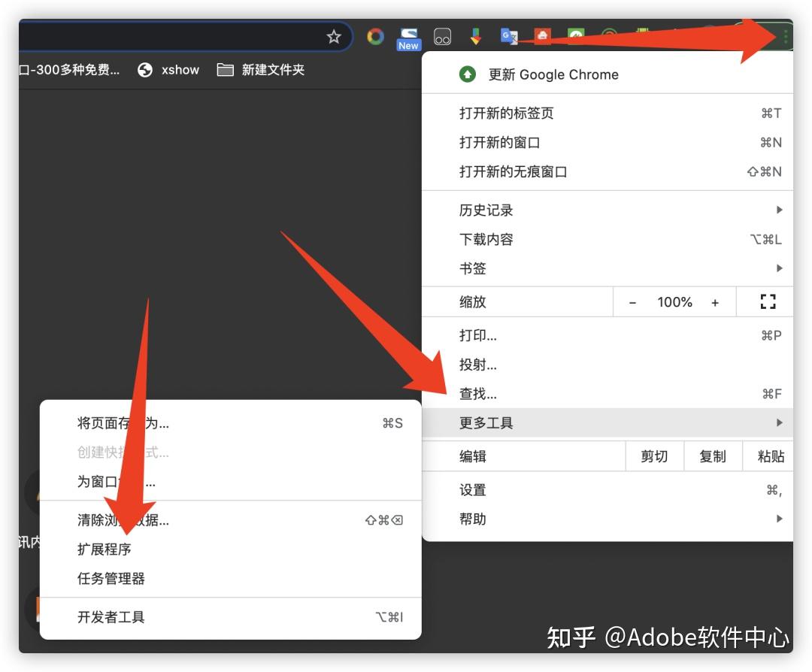Click the extension icon with New badge

[x=409, y=38]
